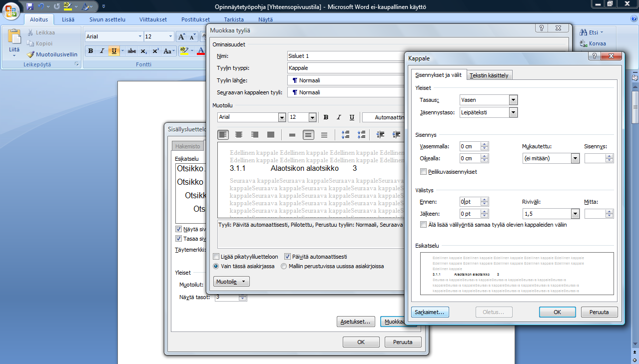639x364 pixels.
Task: Select Malliin perustuvissa uusissa asiakirjoissa option
Action: (x=284, y=266)
